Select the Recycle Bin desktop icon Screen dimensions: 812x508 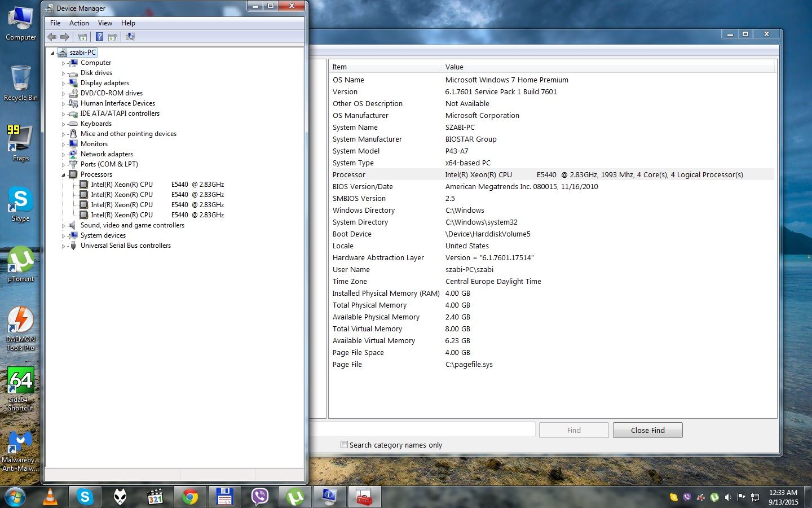[x=21, y=83]
